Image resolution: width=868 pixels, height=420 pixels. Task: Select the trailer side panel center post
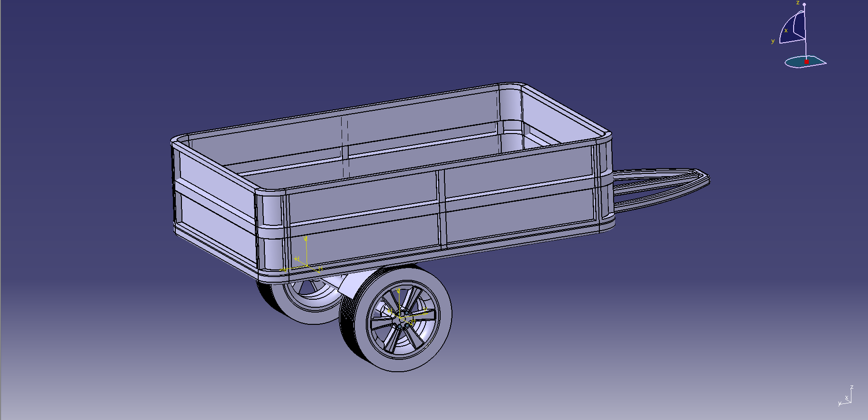(441, 209)
